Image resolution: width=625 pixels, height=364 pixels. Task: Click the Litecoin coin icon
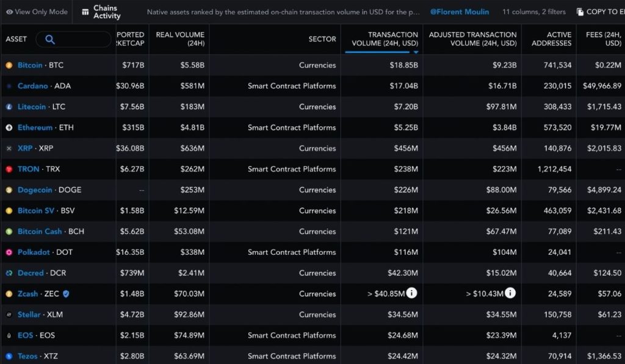9,107
